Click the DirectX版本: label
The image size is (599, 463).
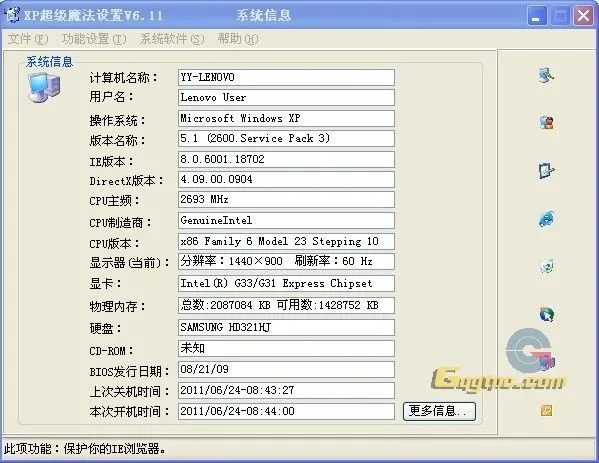tap(126, 181)
